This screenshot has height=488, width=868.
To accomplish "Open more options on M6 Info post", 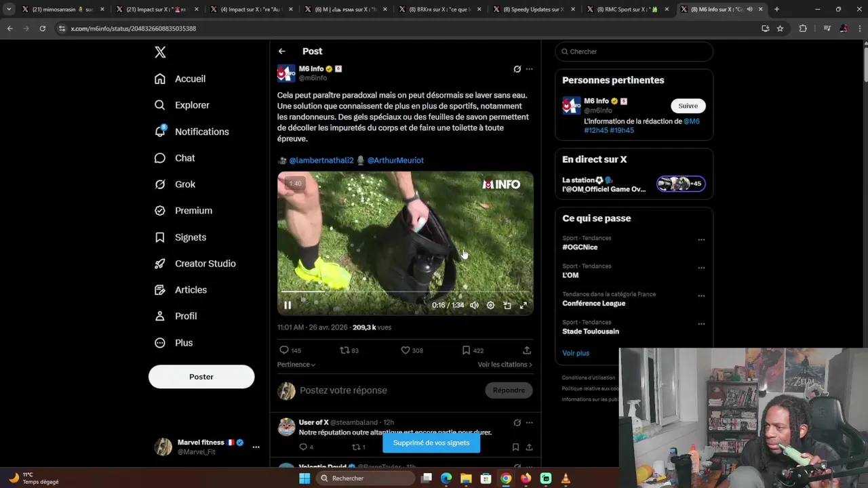I will pyautogui.click(x=530, y=69).
